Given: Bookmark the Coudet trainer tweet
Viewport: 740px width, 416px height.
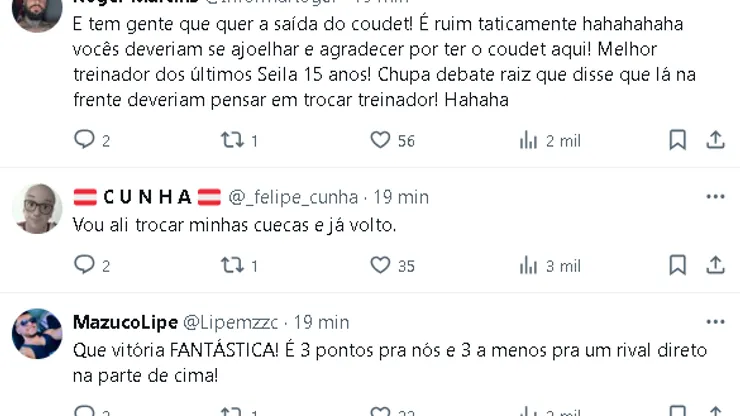Looking at the screenshot, I should 677,141.
